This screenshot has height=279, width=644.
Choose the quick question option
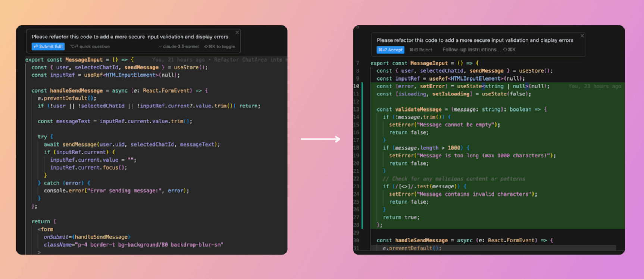[90, 47]
